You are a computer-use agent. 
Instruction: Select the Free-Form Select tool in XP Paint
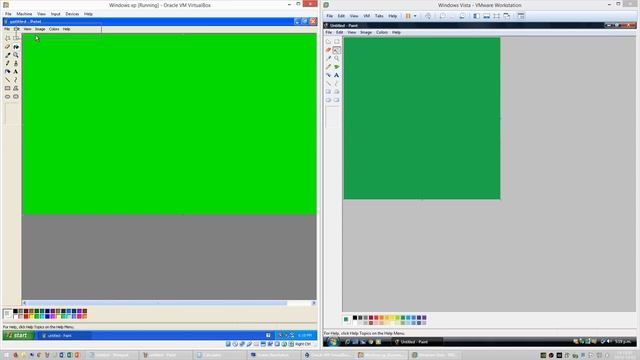[x=7, y=38]
